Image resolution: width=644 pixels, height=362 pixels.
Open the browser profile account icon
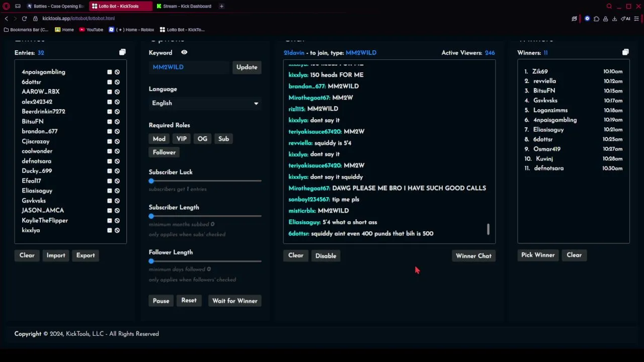click(x=605, y=19)
